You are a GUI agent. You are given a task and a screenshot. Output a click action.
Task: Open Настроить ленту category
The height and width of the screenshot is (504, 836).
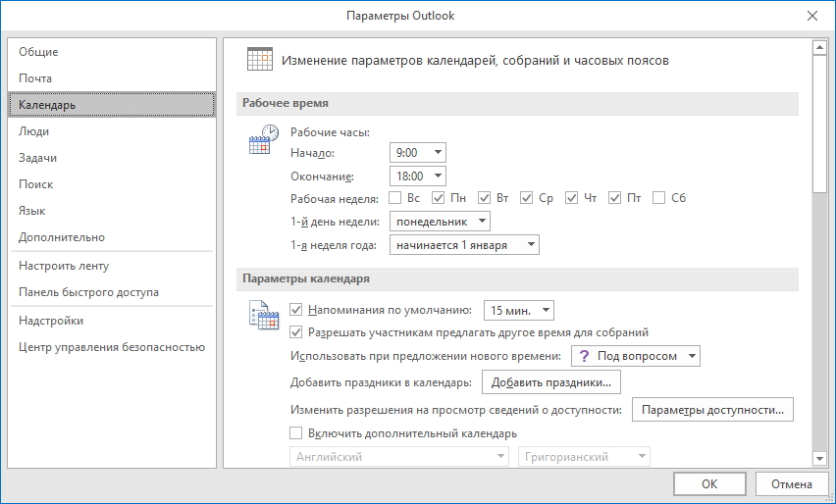[x=112, y=266]
